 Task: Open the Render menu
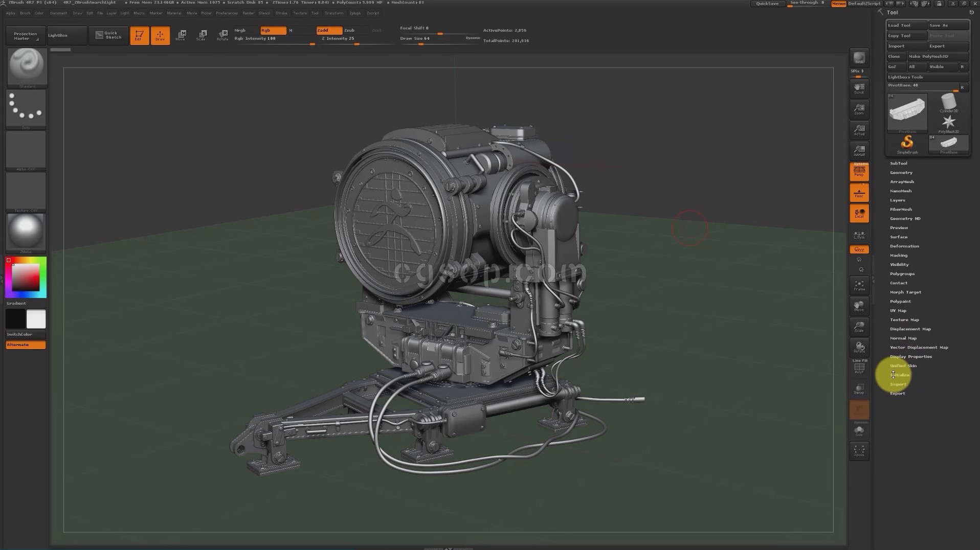click(x=248, y=13)
